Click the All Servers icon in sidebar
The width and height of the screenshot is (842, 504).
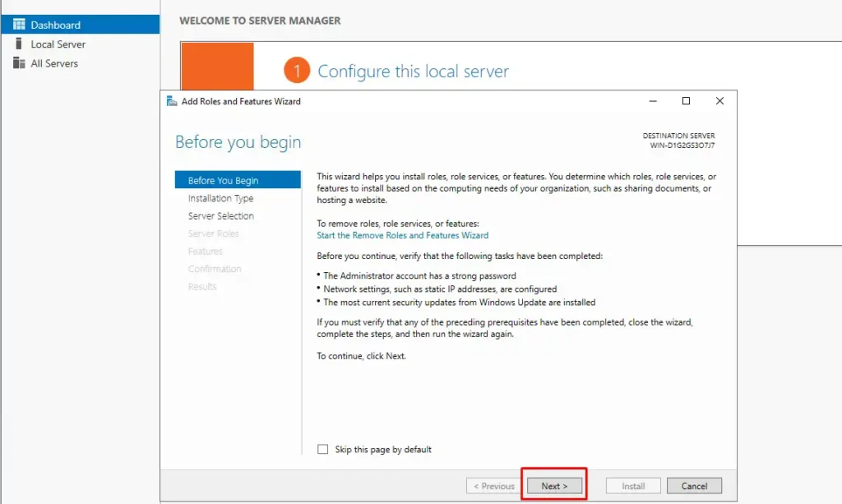[x=19, y=62]
